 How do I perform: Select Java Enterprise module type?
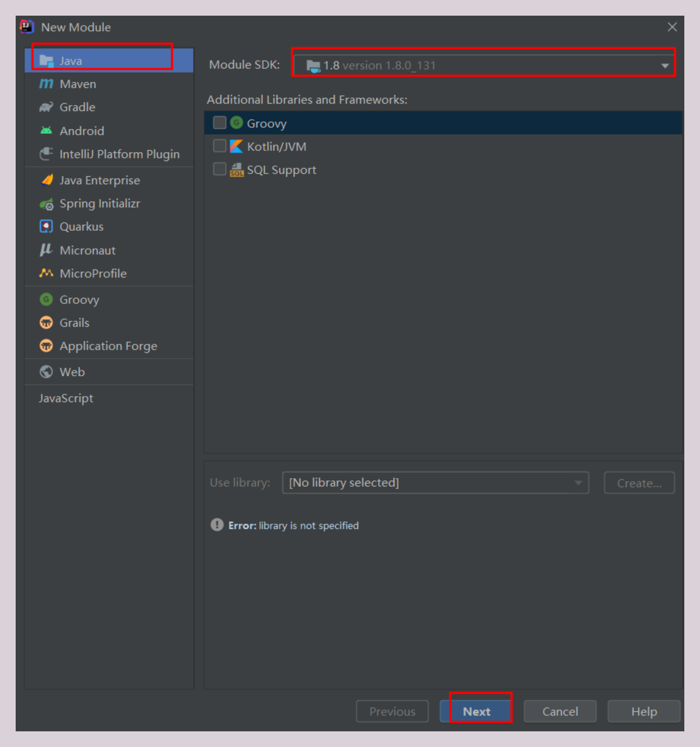tap(100, 180)
